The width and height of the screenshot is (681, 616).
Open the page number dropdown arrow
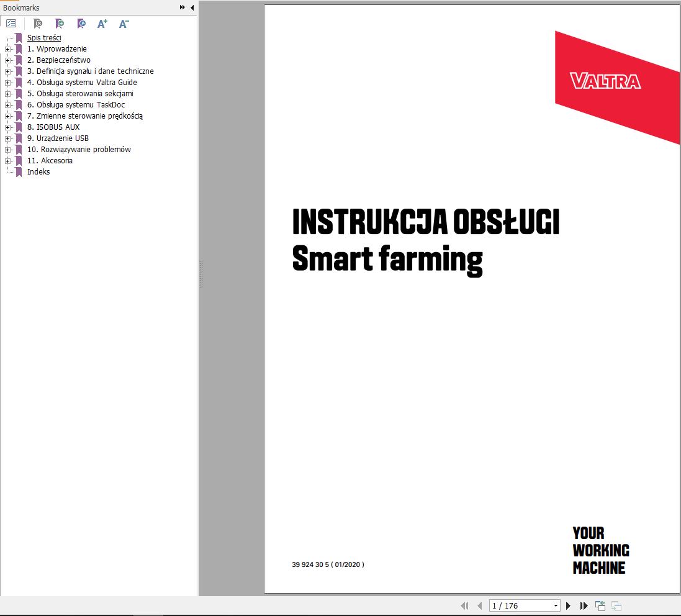coord(556,605)
